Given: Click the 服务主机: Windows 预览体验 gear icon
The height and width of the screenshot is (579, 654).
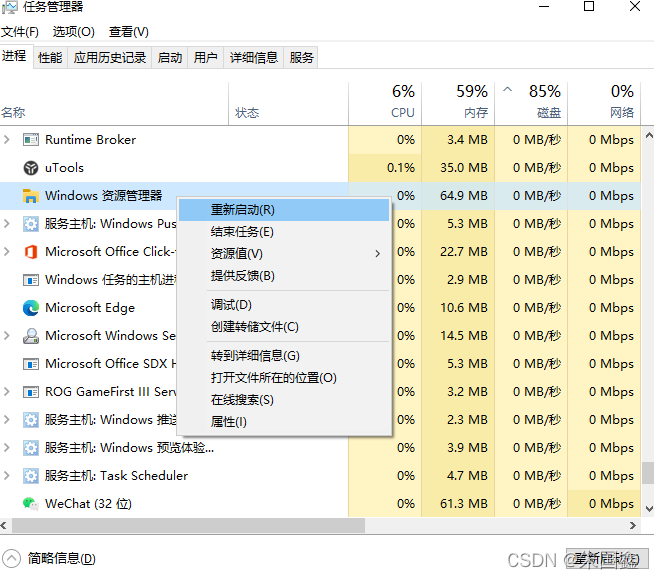Looking at the screenshot, I should coord(31,448).
